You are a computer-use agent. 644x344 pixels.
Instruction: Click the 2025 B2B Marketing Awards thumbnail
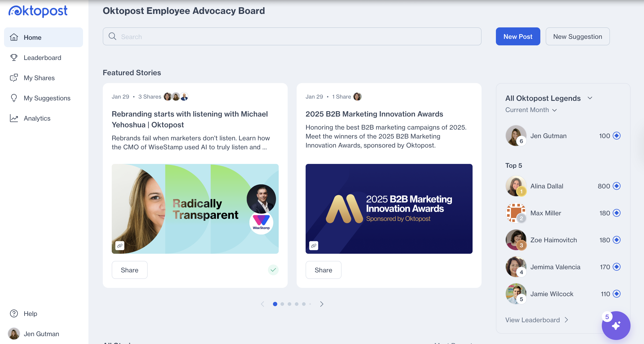(389, 208)
